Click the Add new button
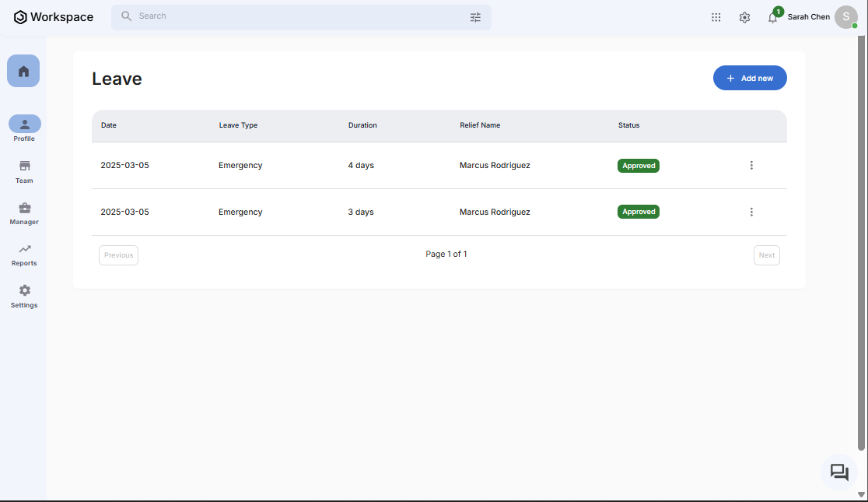Image resolution: width=868 pixels, height=502 pixels. point(750,78)
